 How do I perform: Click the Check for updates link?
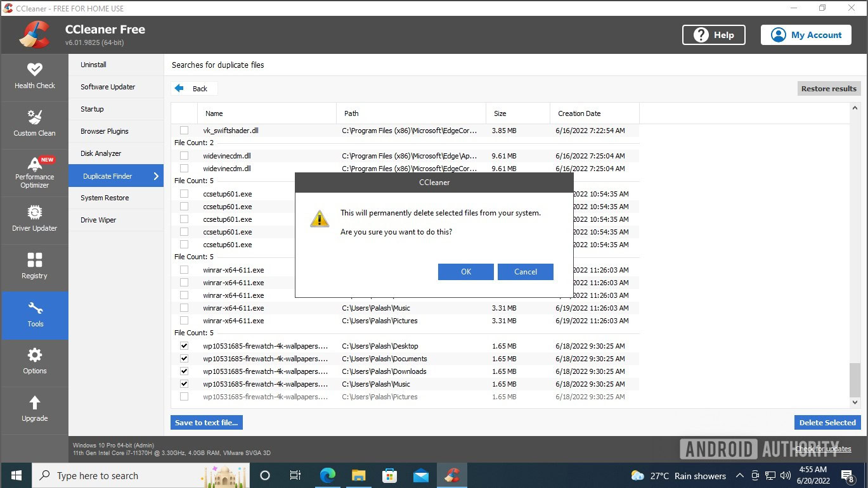823,449
